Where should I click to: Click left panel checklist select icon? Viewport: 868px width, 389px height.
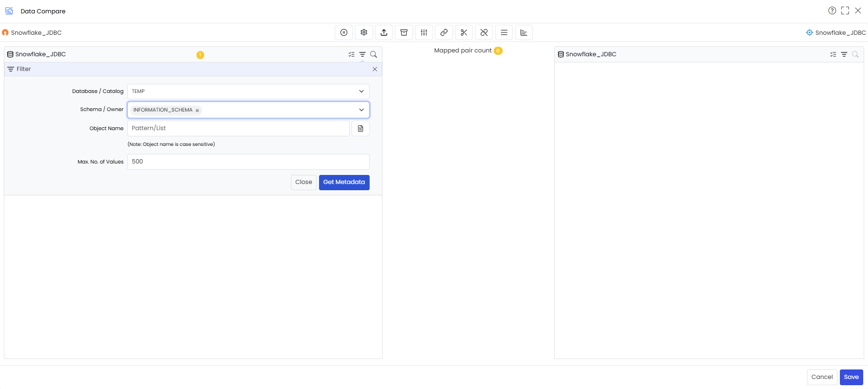click(x=351, y=54)
